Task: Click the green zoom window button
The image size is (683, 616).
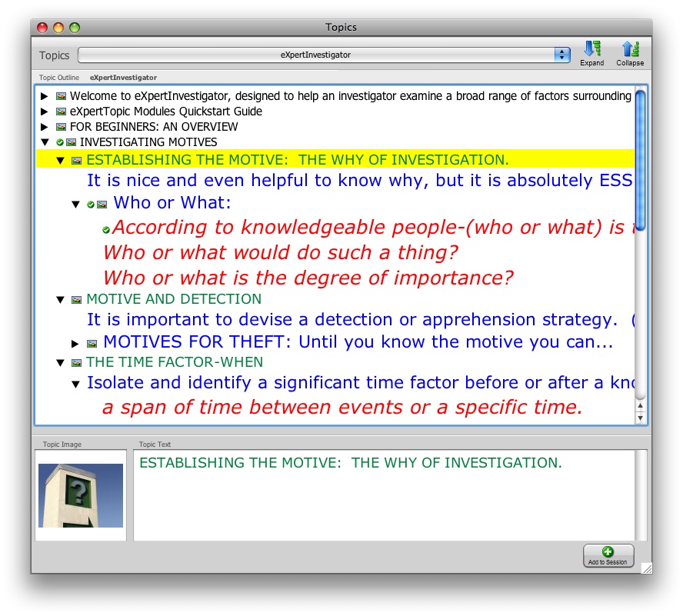Action: click(x=75, y=28)
